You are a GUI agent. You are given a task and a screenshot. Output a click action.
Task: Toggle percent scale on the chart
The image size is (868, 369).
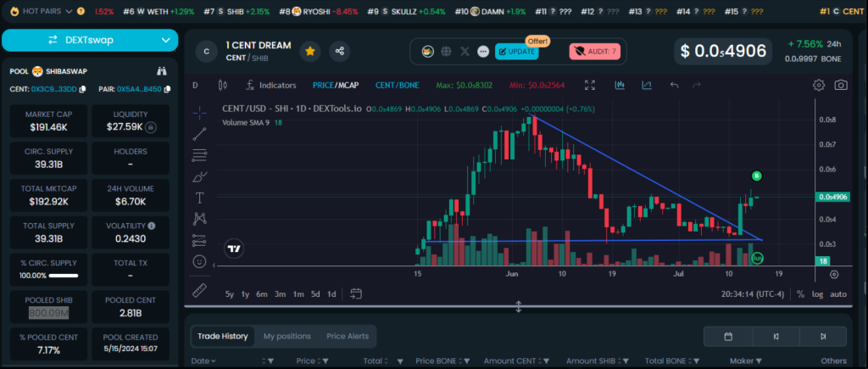click(799, 294)
